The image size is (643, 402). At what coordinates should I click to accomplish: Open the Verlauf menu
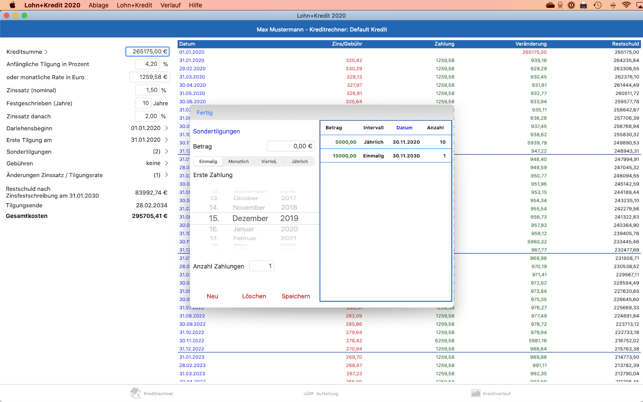(x=170, y=5)
